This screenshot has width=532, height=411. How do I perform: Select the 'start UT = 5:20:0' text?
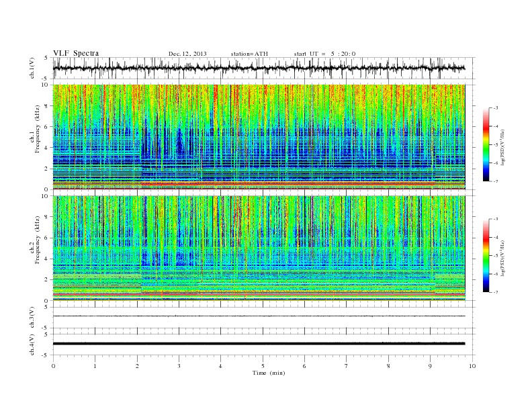pyautogui.click(x=324, y=54)
